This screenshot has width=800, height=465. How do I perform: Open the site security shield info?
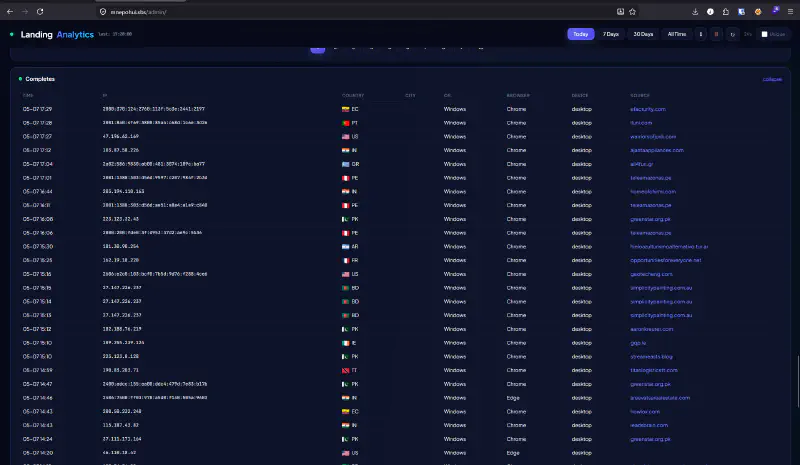tap(103, 12)
